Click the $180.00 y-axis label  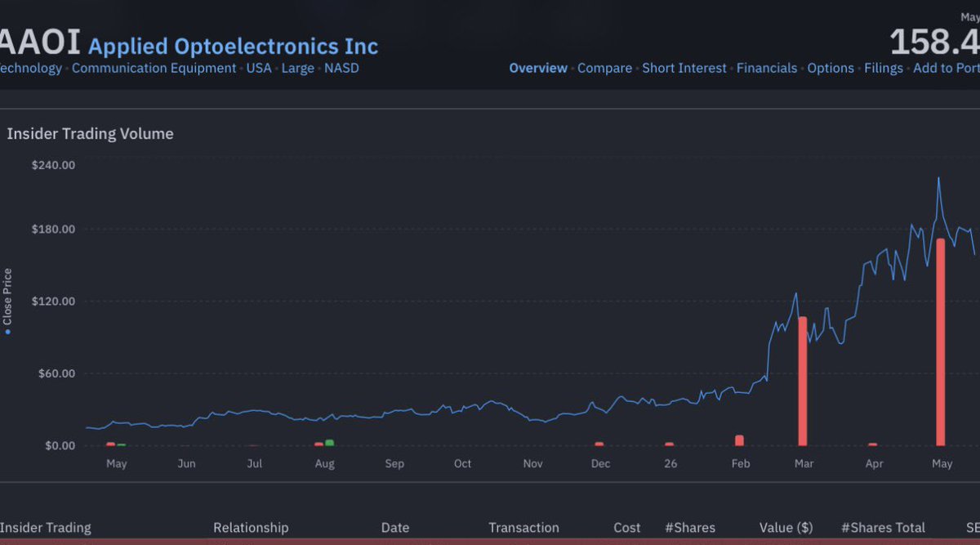click(53, 229)
